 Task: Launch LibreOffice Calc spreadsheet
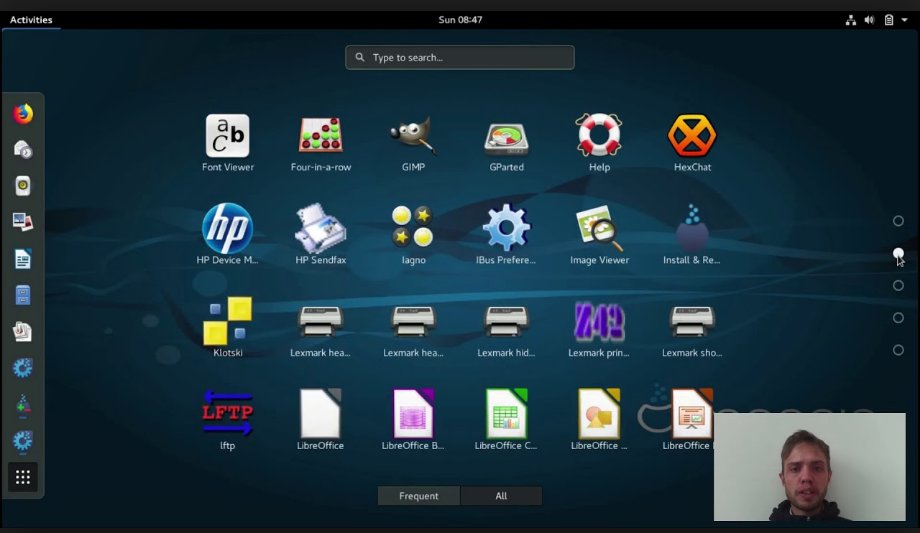[506, 413]
